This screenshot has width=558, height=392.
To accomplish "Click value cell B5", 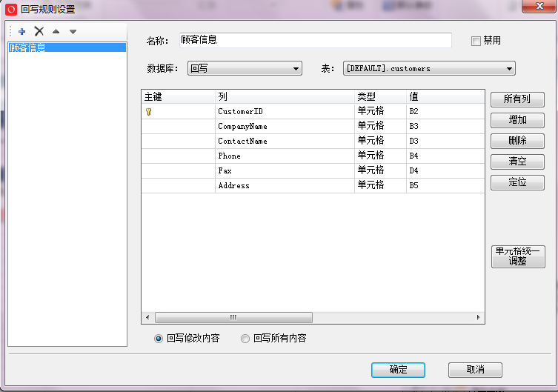I will (x=445, y=186).
